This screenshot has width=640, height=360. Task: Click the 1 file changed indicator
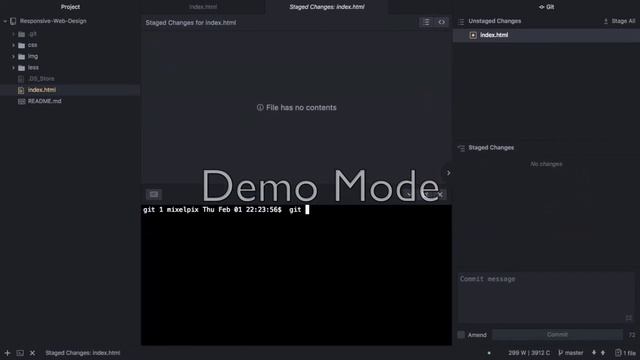point(626,353)
